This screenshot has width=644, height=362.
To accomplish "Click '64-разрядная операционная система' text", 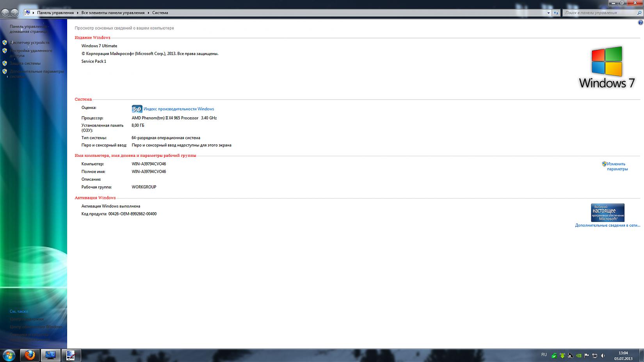I will coord(166,138).
